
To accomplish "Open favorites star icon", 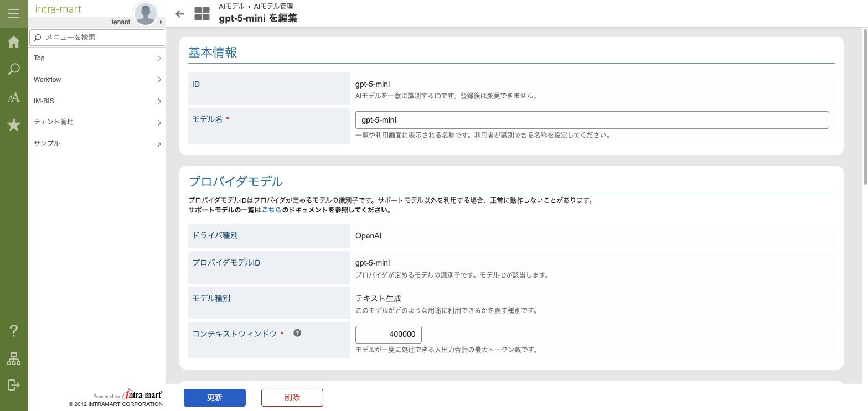I will click(14, 125).
